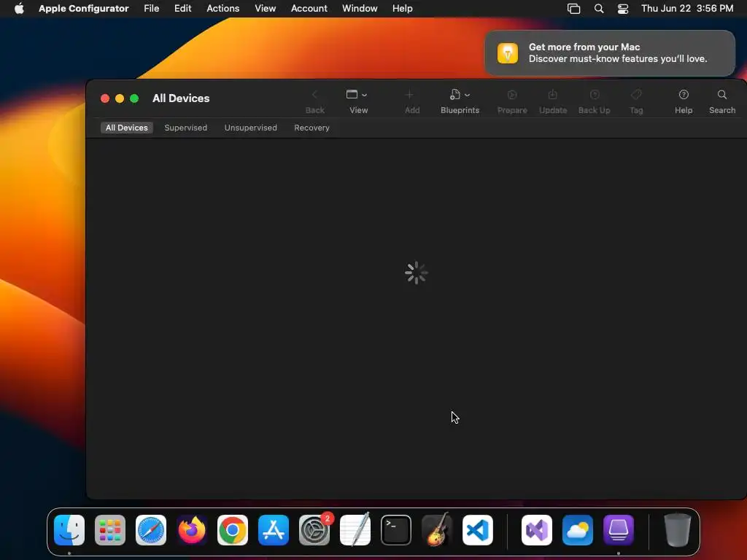Open the Blueprints dropdown menu
Image resolution: width=747 pixels, height=560 pixels.
click(x=460, y=101)
